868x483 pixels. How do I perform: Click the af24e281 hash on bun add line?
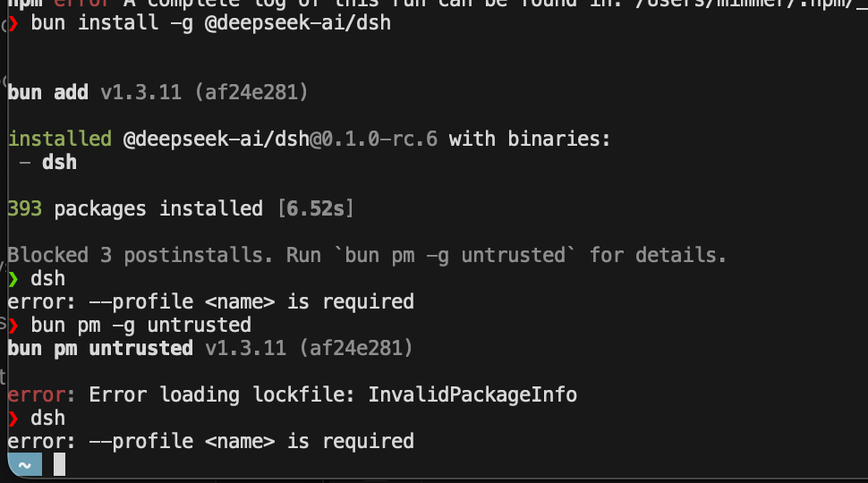(x=251, y=92)
